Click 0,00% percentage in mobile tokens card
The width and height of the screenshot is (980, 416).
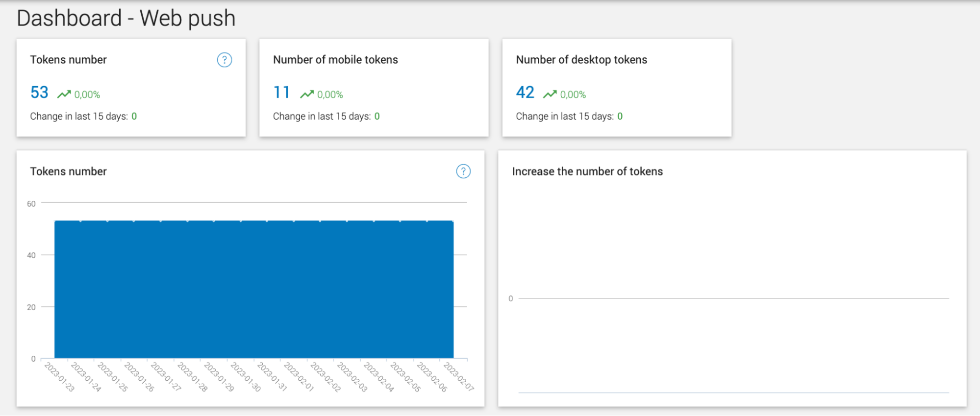click(x=330, y=95)
